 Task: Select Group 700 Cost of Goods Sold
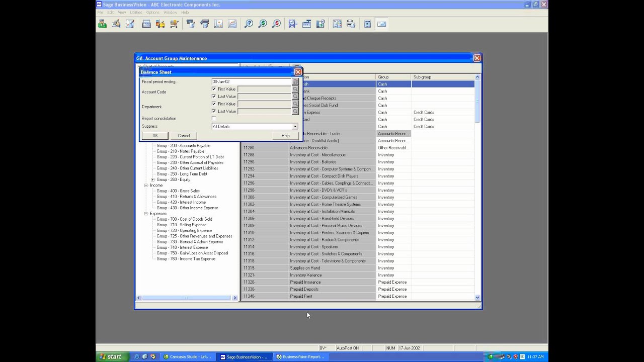(184, 219)
